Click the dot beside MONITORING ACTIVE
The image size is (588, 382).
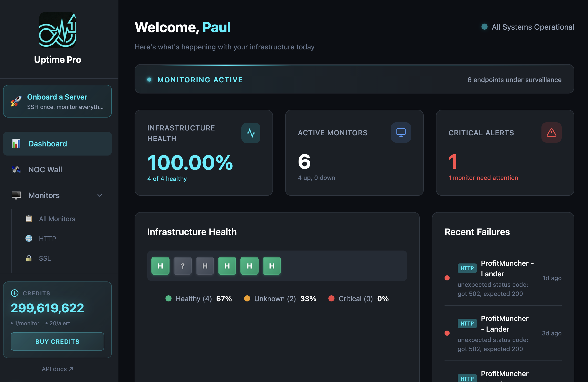[149, 80]
